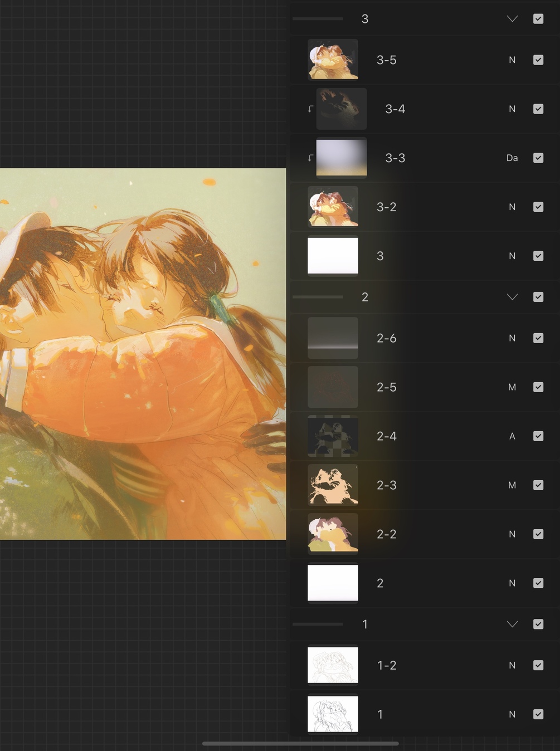Open blend mode N of layer 2
Screen dimensions: 560x751
(512, 583)
